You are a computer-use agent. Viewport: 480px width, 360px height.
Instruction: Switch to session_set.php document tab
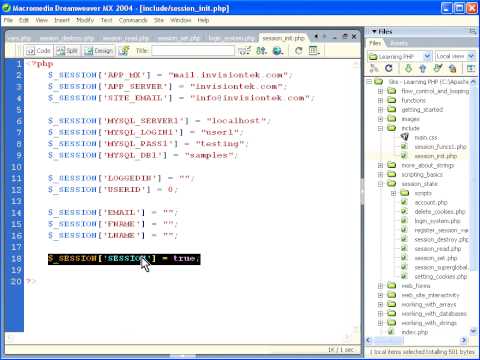pos(179,38)
